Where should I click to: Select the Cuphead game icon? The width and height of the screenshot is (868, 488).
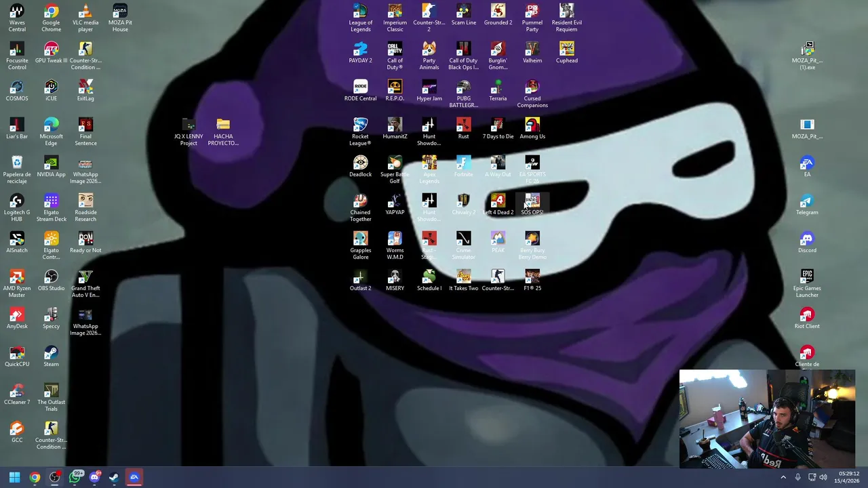567,52
